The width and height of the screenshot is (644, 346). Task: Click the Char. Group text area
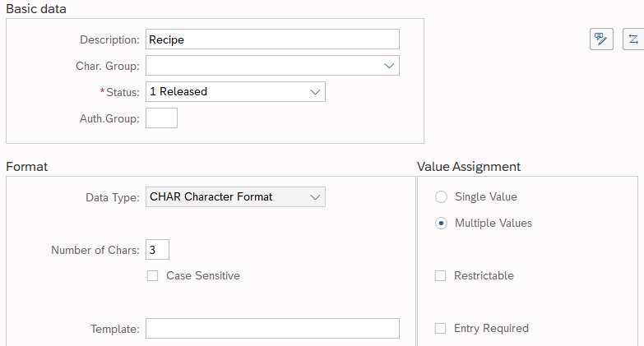pyautogui.click(x=262, y=66)
